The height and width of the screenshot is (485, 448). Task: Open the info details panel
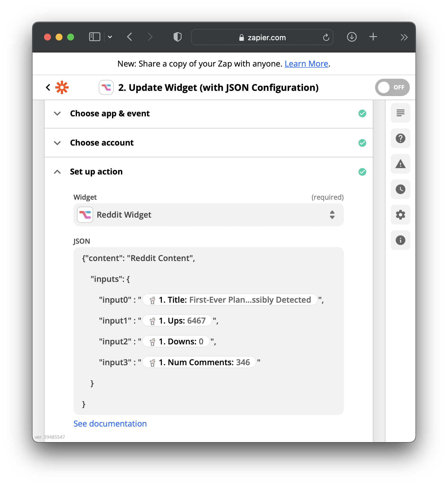pyautogui.click(x=401, y=240)
